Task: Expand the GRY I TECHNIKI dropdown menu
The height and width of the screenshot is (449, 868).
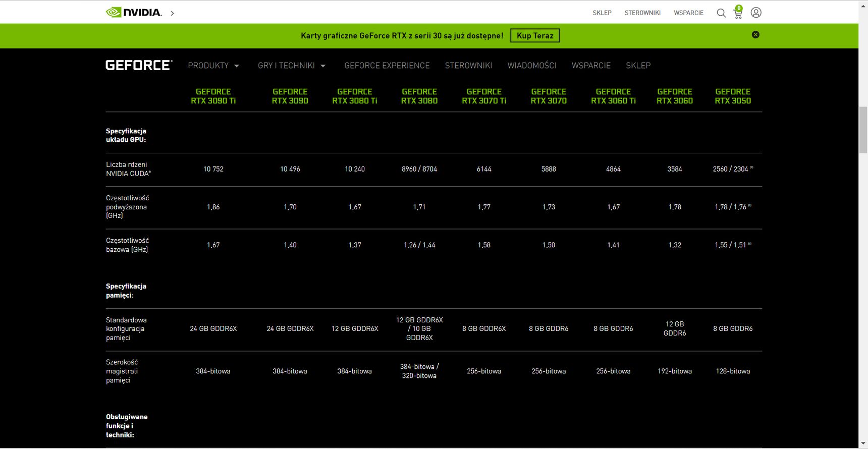Action: coord(292,66)
